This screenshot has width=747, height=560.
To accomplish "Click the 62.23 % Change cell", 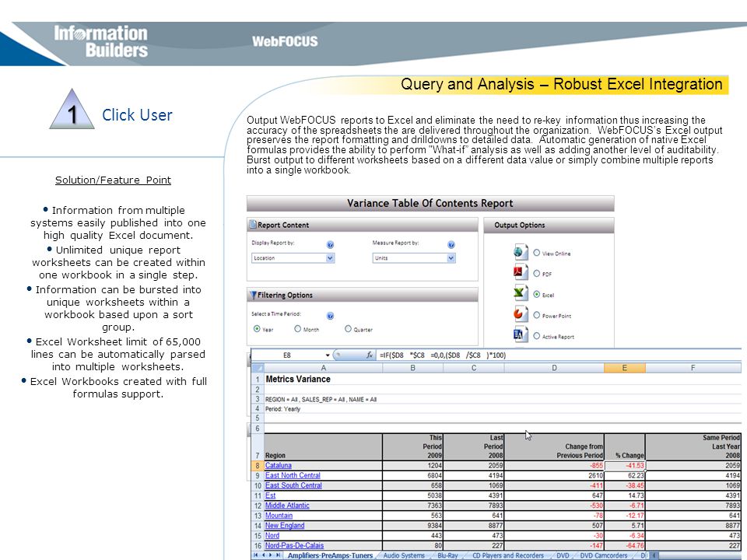I will (x=625, y=475).
